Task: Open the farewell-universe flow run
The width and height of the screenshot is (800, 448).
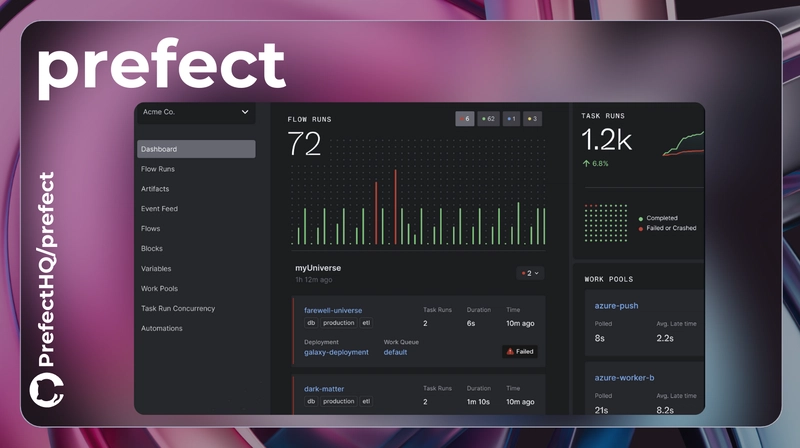Action: click(333, 310)
